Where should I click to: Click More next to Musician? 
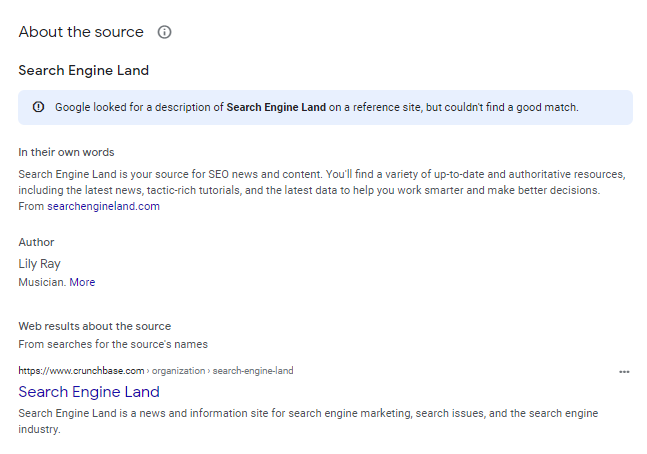coord(82,282)
